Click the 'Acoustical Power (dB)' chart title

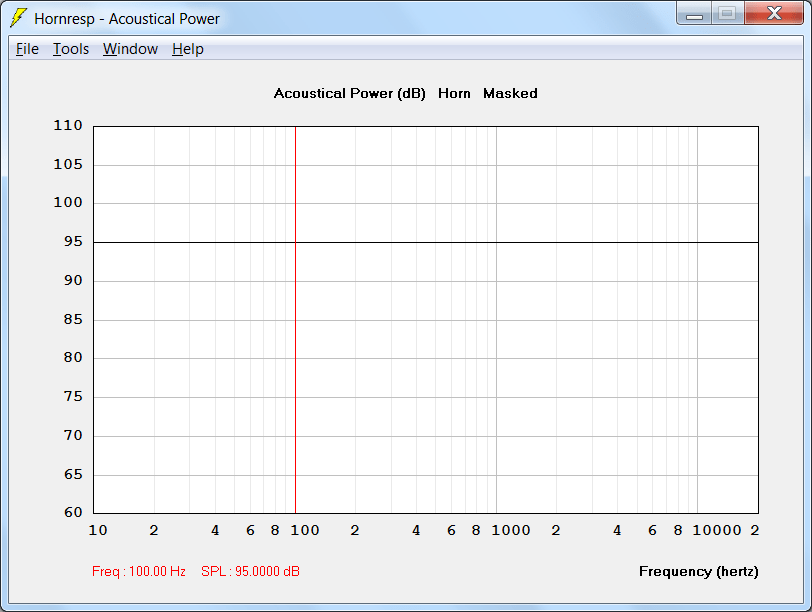click(x=350, y=94)
